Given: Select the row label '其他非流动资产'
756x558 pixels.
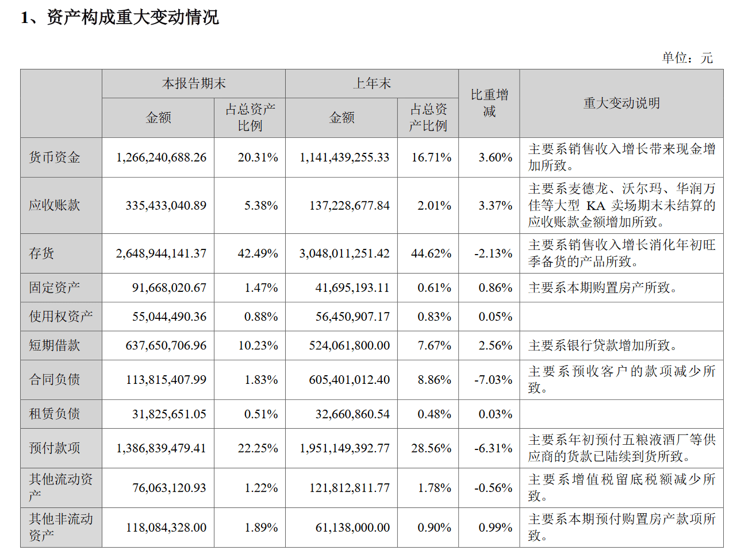Looking at the screenshot, I should 61,527.
